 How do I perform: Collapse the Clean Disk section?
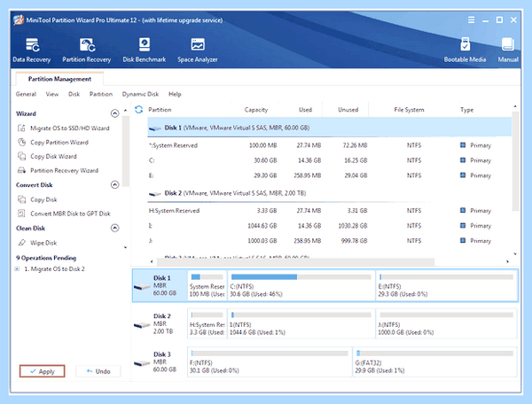(x=115, y=228)
